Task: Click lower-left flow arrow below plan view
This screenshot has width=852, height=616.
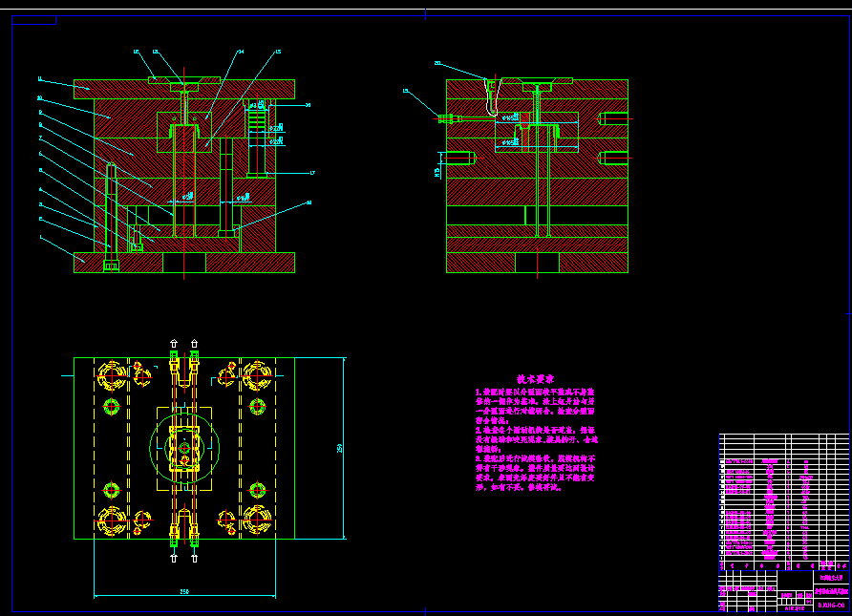Action: click(174, 558)
